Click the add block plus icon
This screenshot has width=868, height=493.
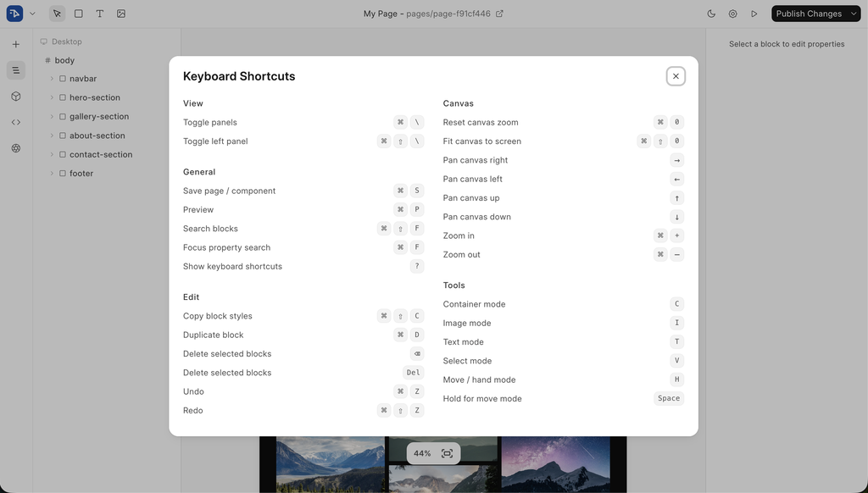(x=16, y=44)
